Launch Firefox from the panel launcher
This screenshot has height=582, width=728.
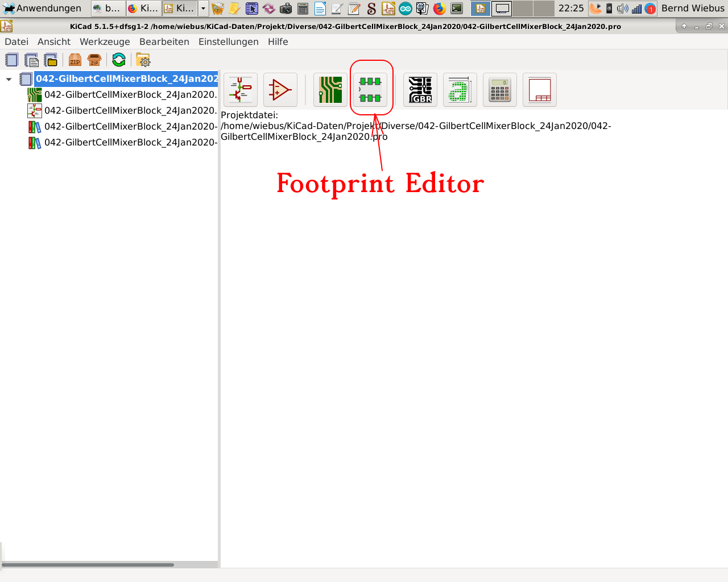[x=439, y=8]
